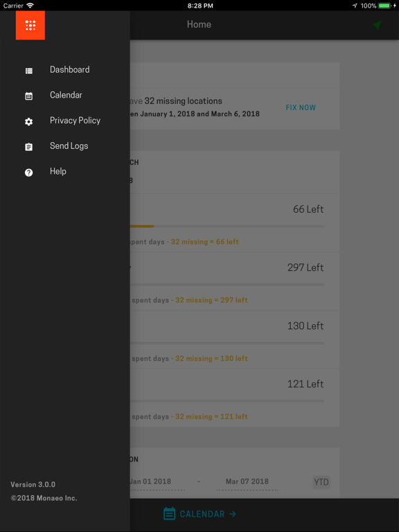Click the 121 Left progress bar

(x=227, y=401)
